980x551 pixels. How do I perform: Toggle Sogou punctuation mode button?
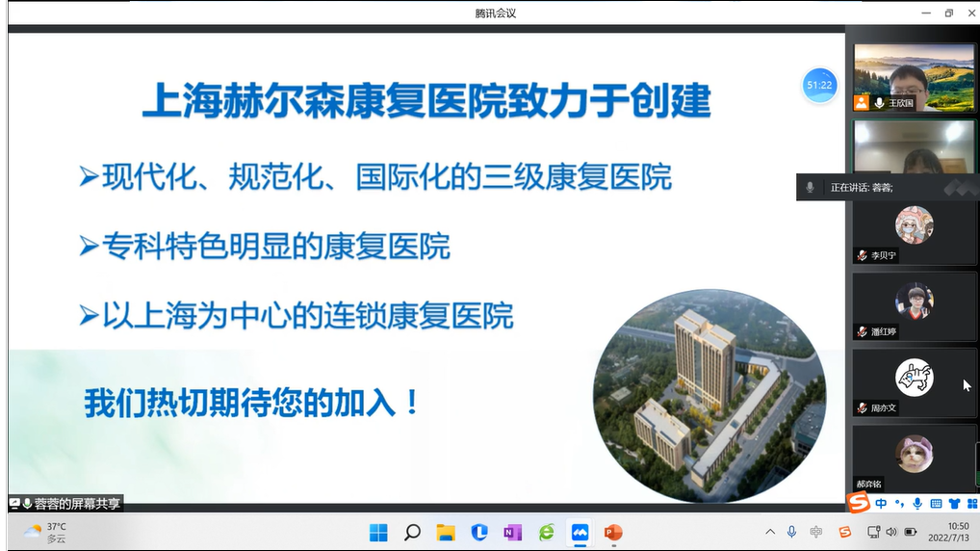899,503
